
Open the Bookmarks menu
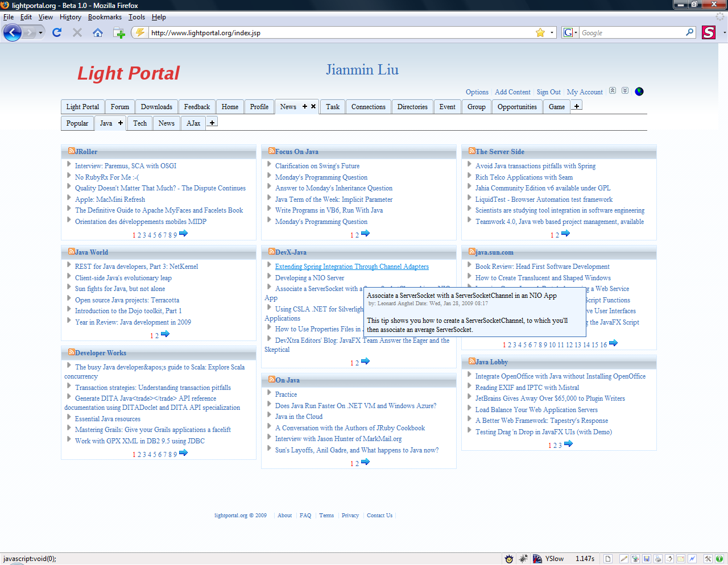[x=105, y=17]
